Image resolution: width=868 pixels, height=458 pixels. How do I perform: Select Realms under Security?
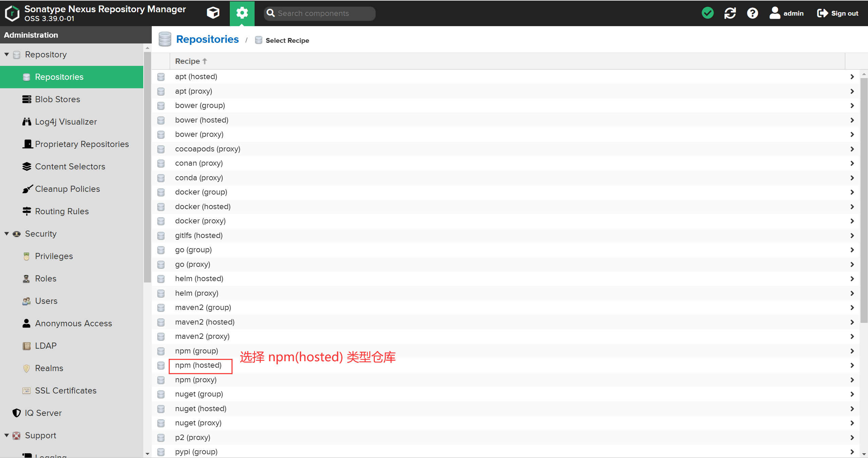49,368
